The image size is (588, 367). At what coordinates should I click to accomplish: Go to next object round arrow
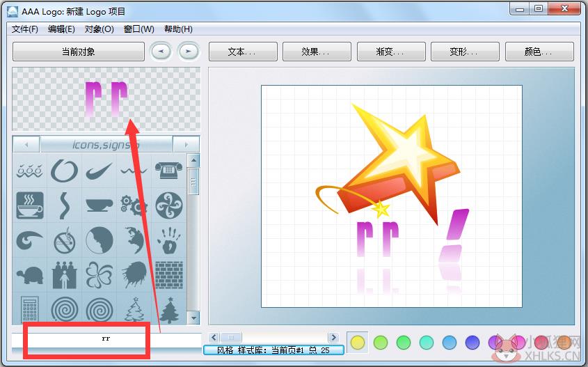189,52
